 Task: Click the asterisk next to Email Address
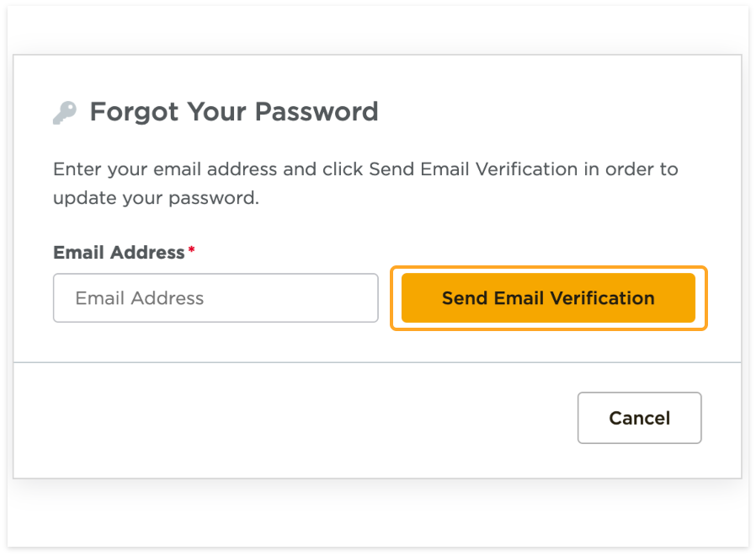pyautogui.click(x=191, y=248)
